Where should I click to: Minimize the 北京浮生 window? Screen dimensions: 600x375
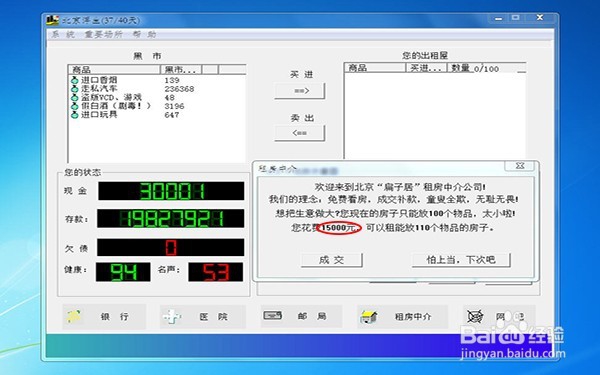[498, 18]
